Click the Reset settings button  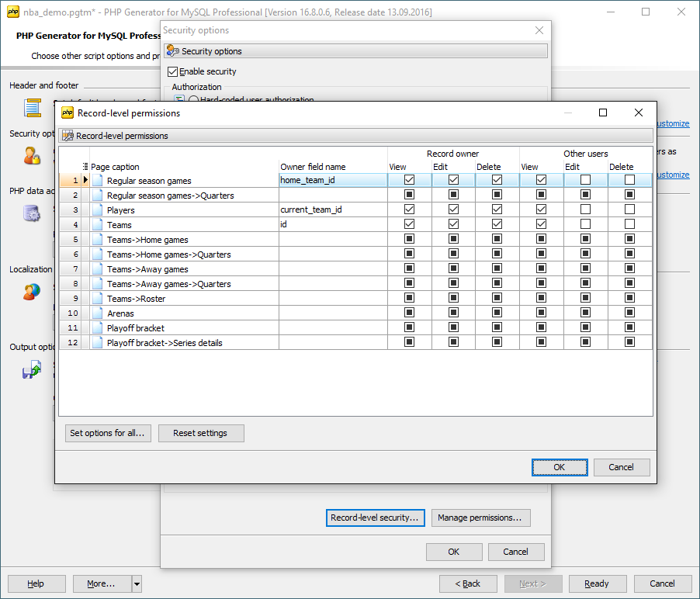[200, 433]
